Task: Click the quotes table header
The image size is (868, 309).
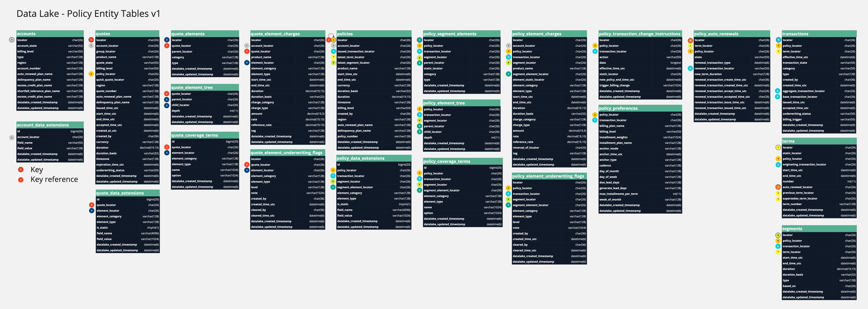Action: click(x=127, y=34)
